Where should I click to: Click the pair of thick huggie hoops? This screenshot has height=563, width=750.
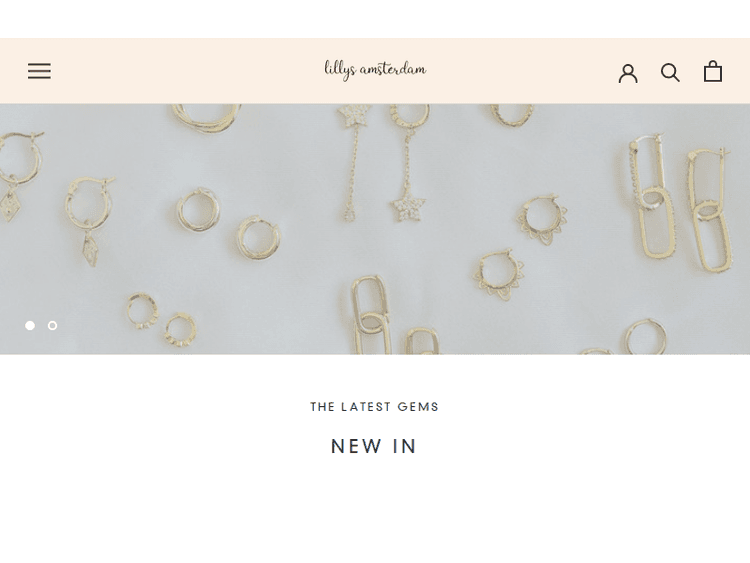coord(228,223)
